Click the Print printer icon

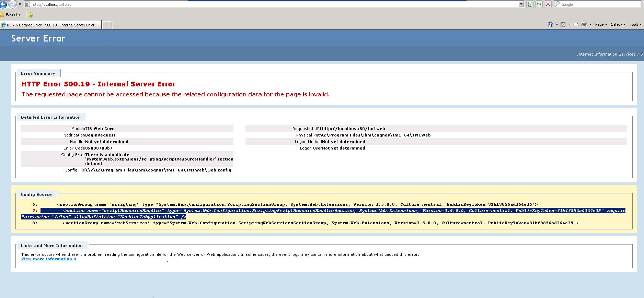[584, 24]
